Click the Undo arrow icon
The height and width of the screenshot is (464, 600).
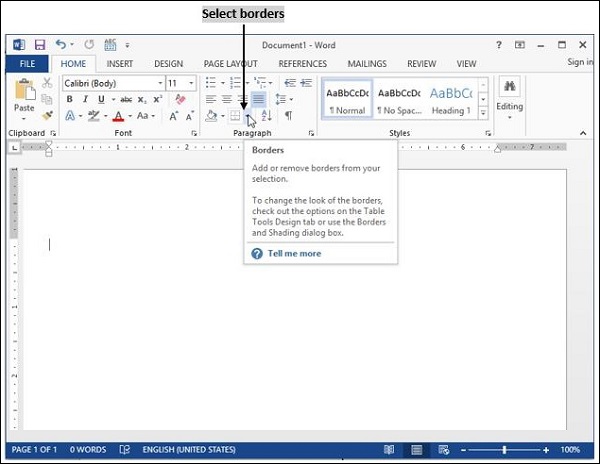point(61,45)
